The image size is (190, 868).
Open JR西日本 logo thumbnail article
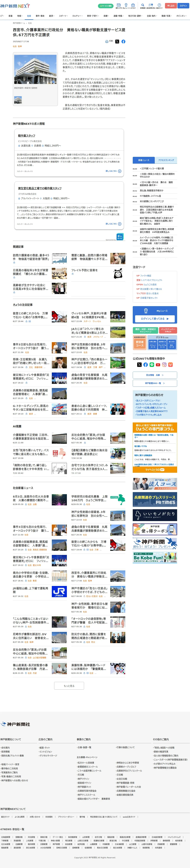pos(59,591)
